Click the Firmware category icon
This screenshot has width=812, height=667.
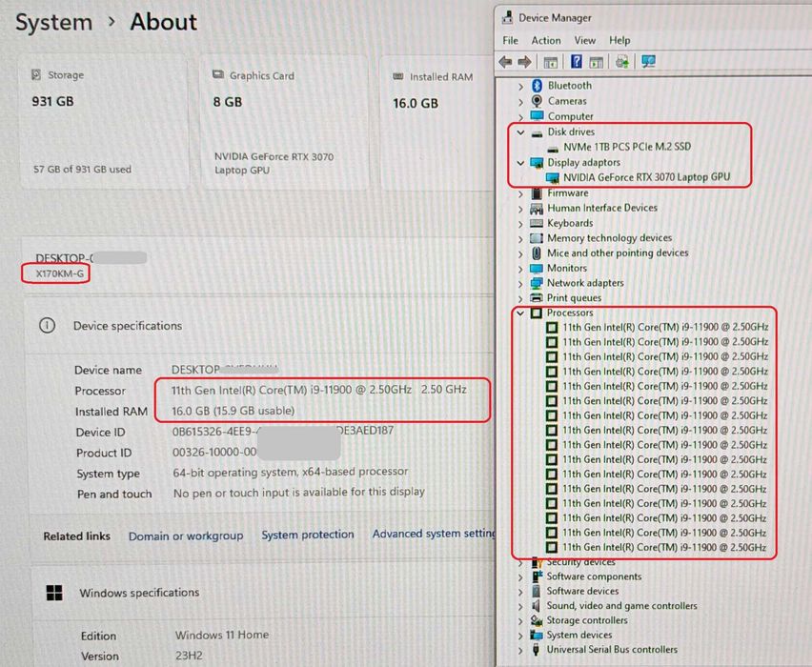[x=537, y=193]
